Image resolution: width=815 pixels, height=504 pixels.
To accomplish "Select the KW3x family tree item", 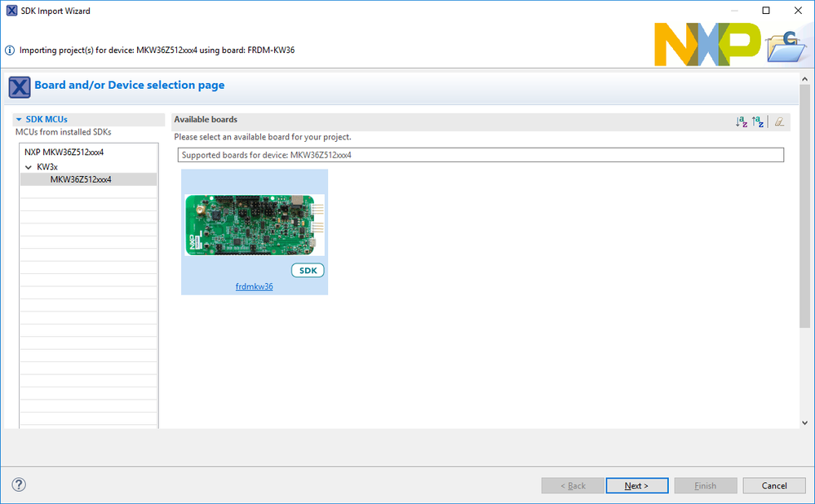I will pyautogui.click(x=47, y=167).
